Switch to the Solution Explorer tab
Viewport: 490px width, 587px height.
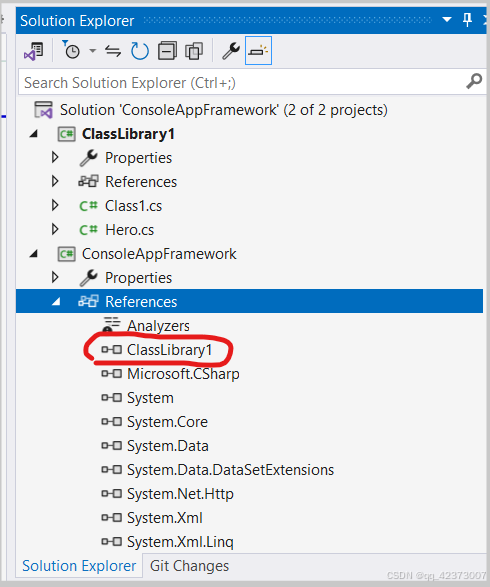pyautogui.click(x=79, y=566)
